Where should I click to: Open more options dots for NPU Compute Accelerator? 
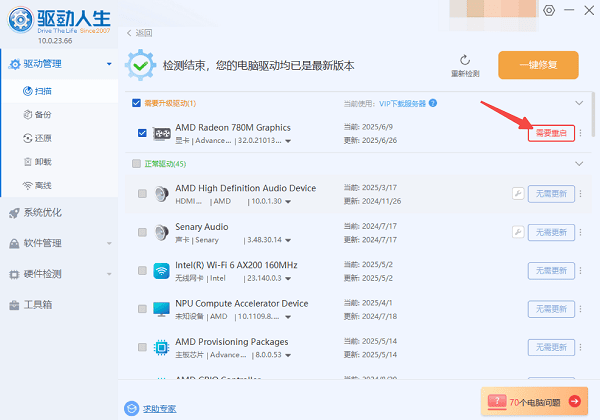click(580, 309)
